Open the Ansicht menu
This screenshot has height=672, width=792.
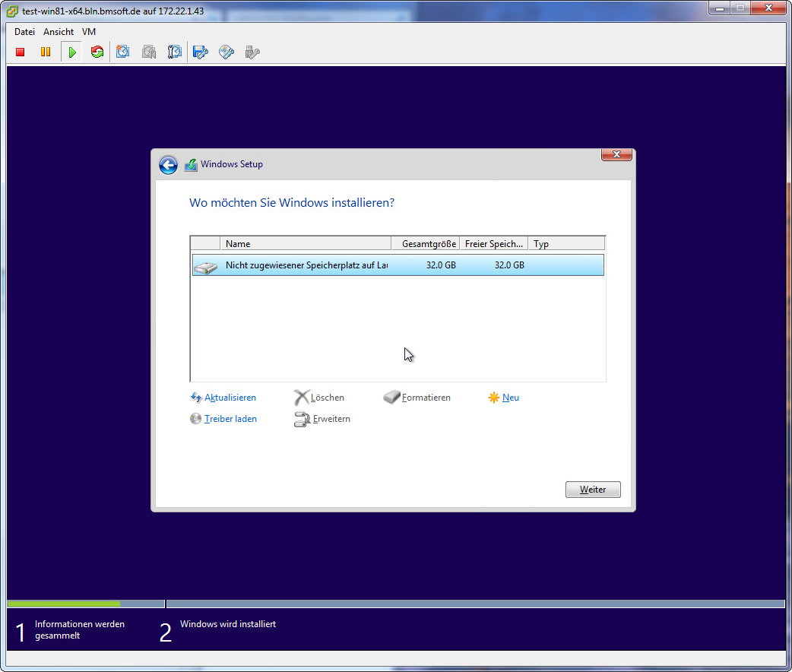tap(59, 32)
